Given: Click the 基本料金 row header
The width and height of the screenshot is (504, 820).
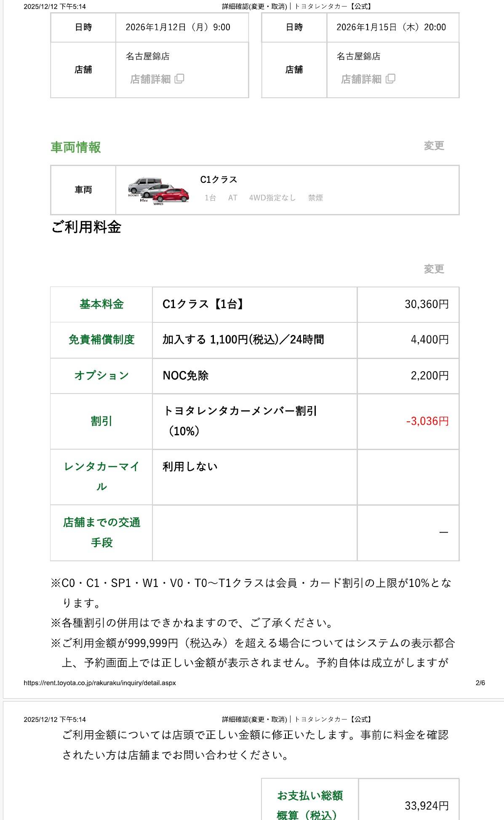Looking at the screenshot, I should click(x=101, y=304).
